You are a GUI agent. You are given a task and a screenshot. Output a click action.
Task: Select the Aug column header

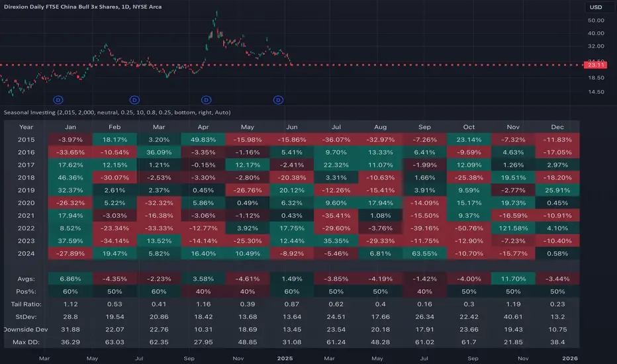click(380, 127)
